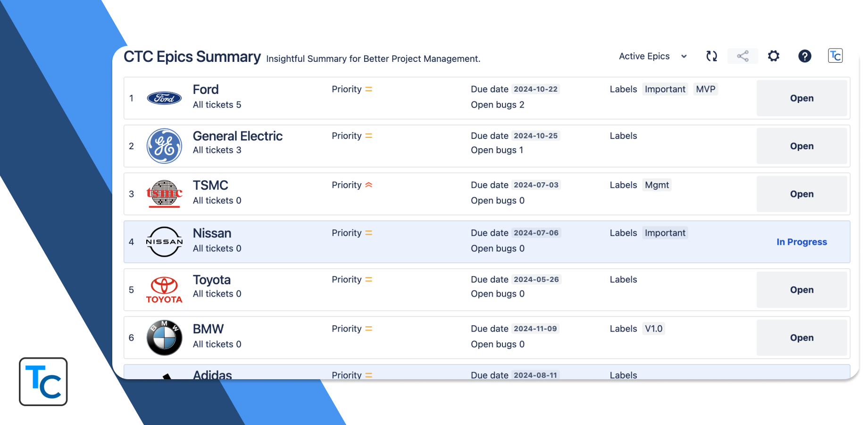This screenshot has height=425, width=868.
Task: Click the due date 2024-08-11
Action: pos(535,375)
